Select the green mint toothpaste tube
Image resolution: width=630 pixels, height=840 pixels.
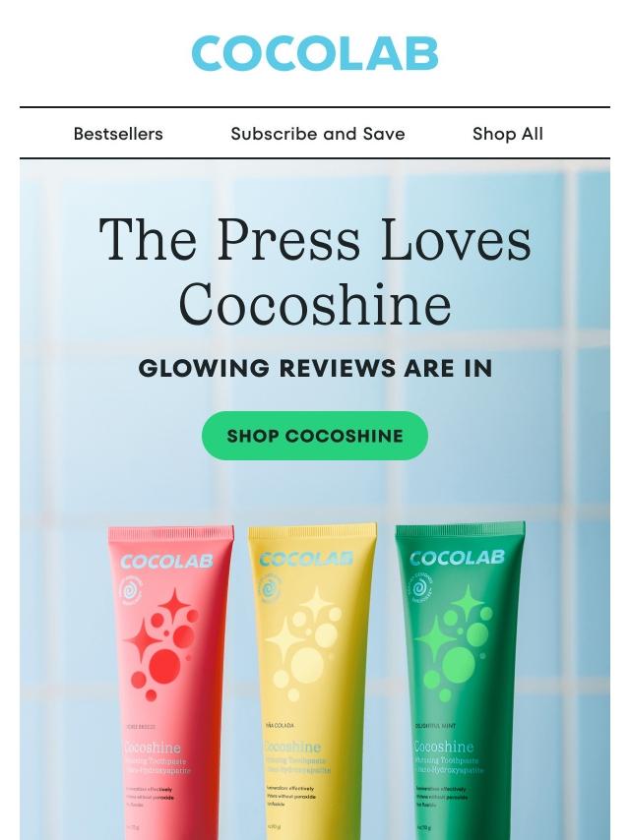[460, 681]
